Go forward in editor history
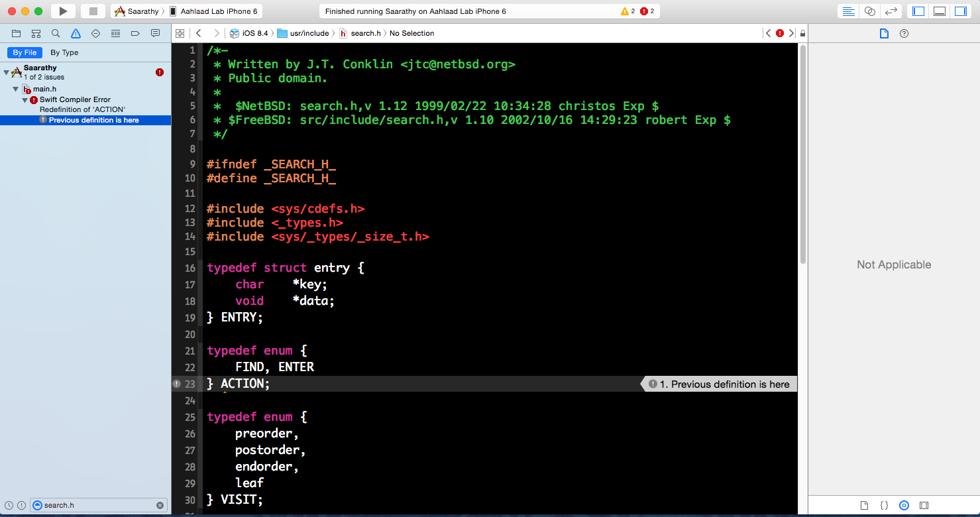Image resolution: width=980 pixels, height=517 pixels. click(x=217, y=33)
